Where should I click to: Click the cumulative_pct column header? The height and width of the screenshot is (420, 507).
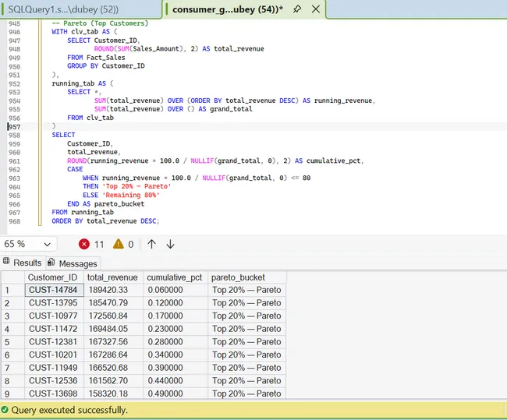coord(175,277)
